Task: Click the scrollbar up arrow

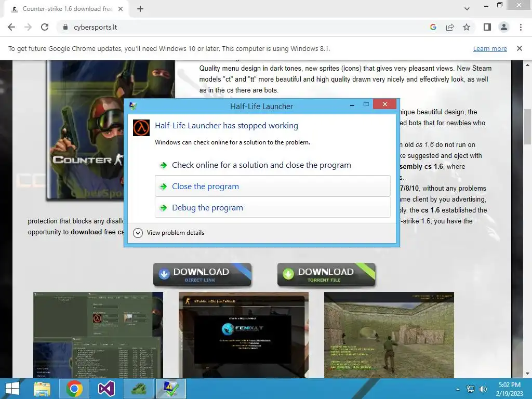Action: (x=528, y=64)
